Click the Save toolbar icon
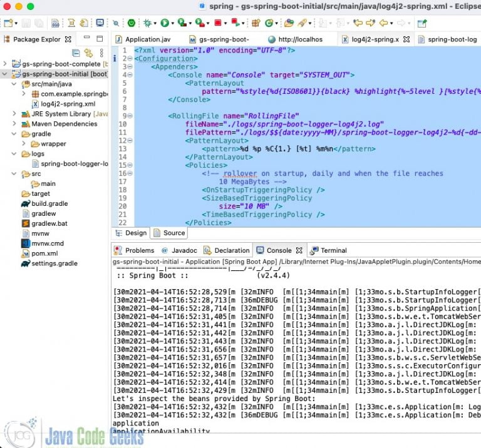This screenshot has height=448, width=481. (x=26, y=23)
